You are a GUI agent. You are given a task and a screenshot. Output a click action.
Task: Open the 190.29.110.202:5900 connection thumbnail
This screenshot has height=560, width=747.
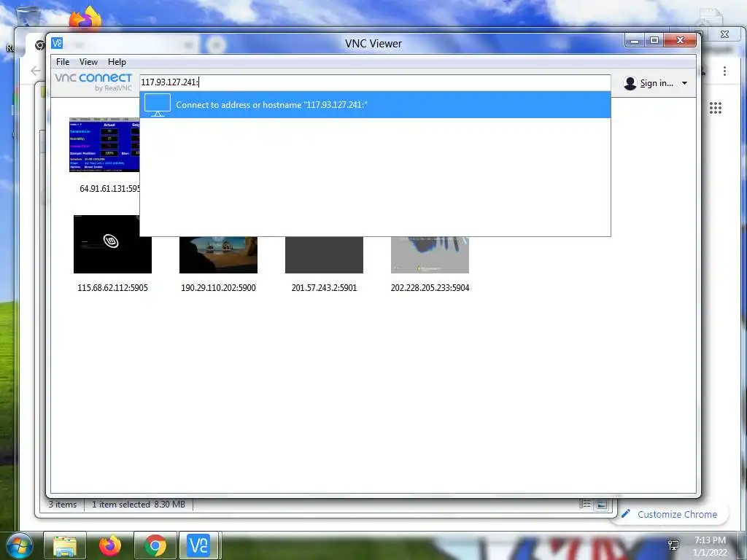(218, 254)
